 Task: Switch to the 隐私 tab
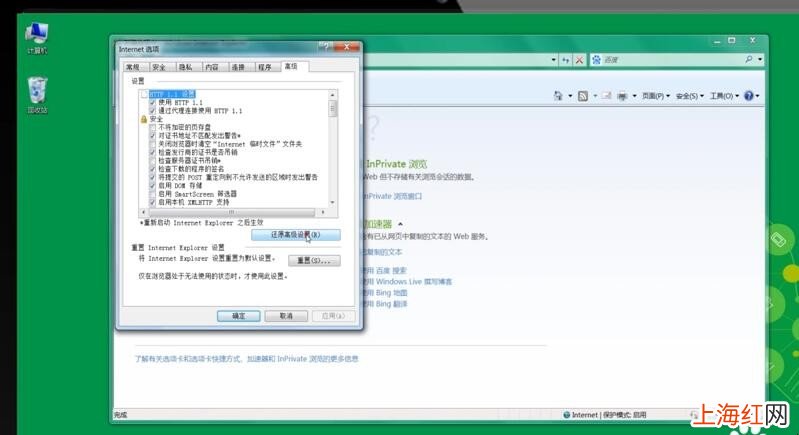(x=186, y=67)
